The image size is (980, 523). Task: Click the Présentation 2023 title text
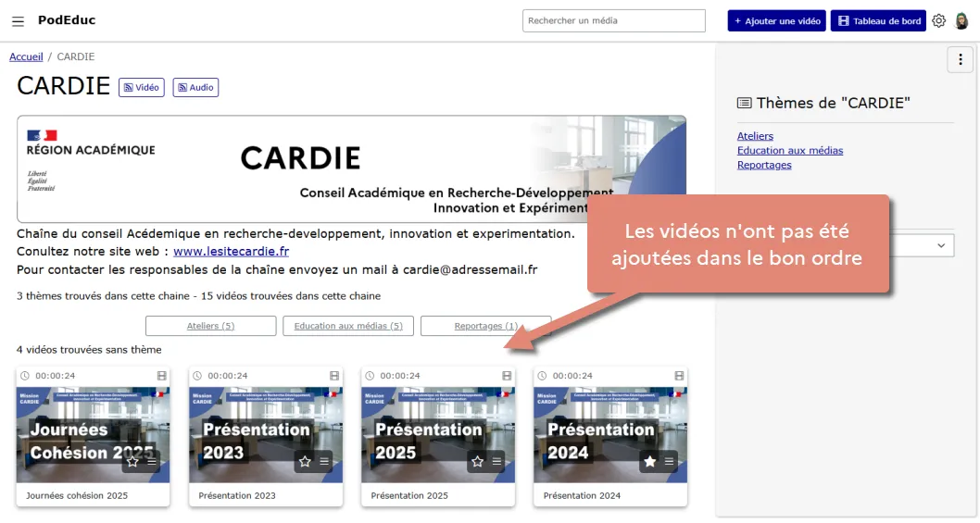(237, 495)
